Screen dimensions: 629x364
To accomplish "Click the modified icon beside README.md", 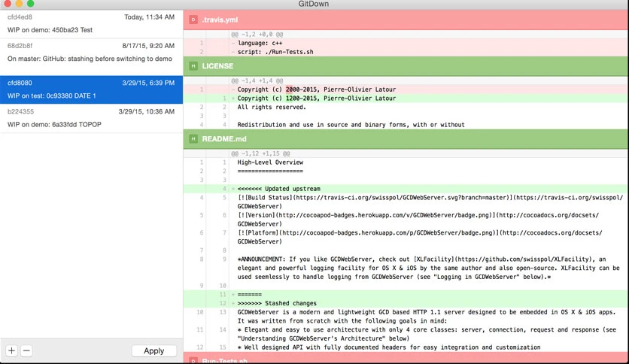I will (193, 139).
